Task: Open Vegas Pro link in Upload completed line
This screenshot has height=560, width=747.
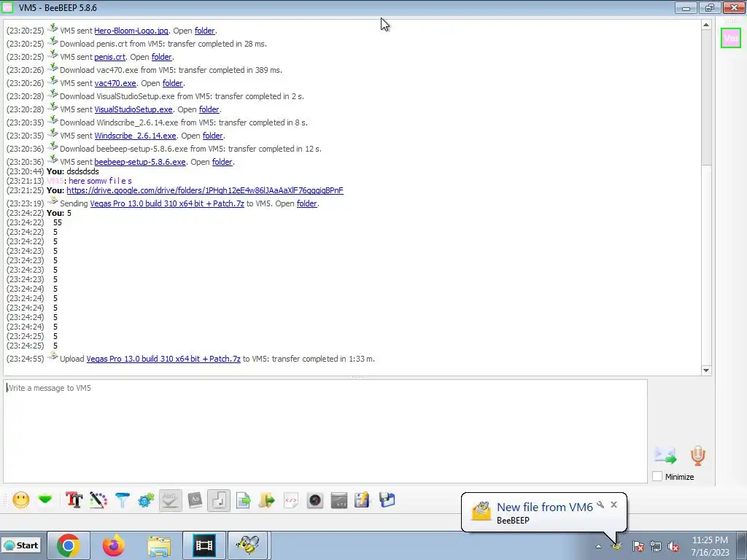Action: click(x=163, y=359)
